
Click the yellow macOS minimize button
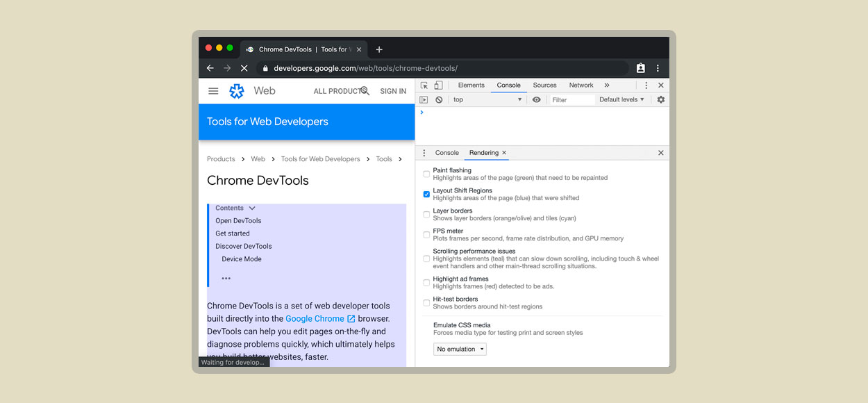tap(219, 48)
